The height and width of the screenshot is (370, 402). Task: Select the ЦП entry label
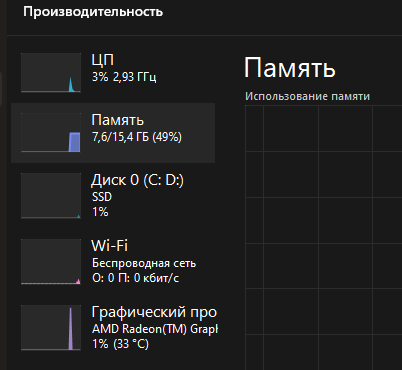[103, 60]
